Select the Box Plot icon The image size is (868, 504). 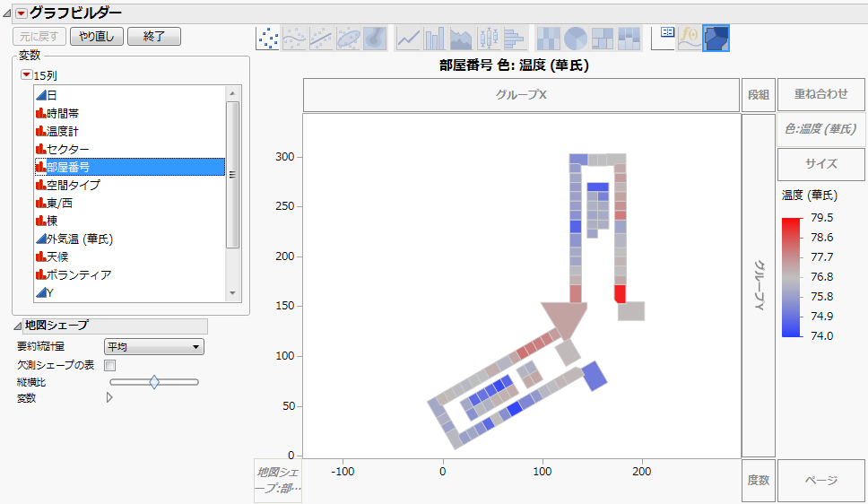pos(488,39)
